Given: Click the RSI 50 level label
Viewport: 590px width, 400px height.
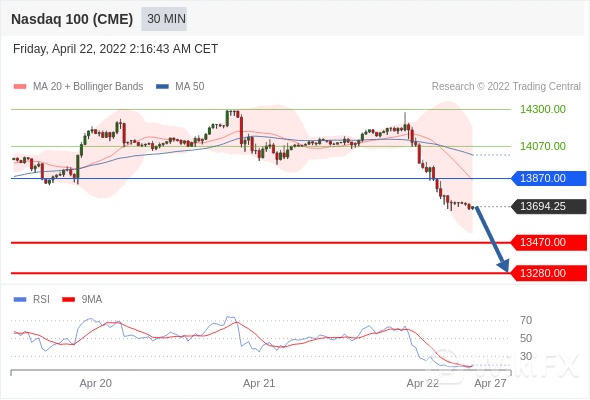Looking at the screenshot, I should click(x=526, y=338).
